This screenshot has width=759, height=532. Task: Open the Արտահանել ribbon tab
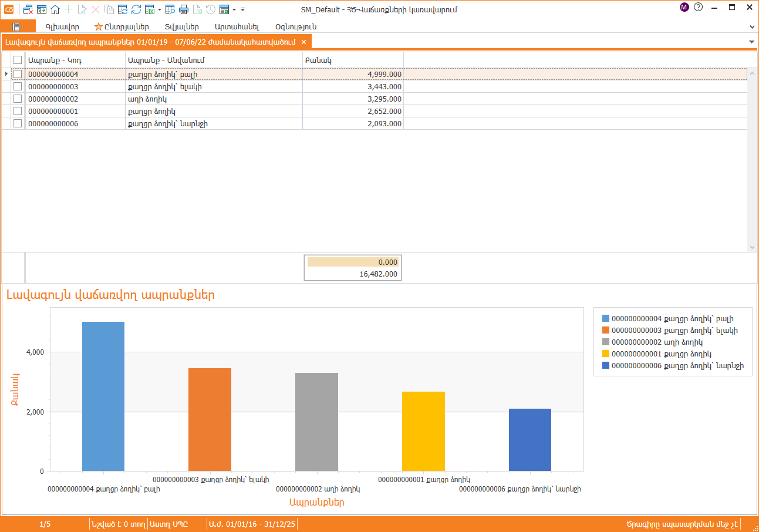pos(237,27)
